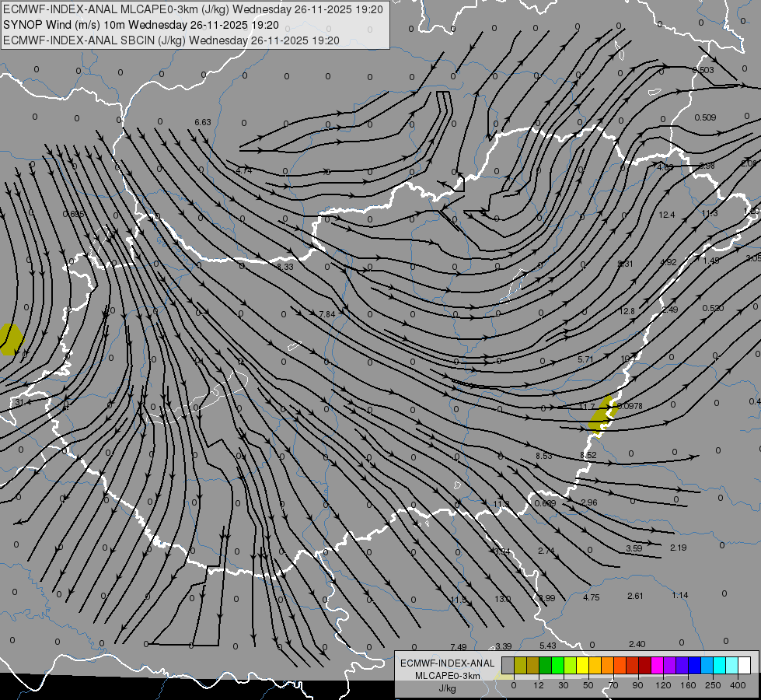Click the SYNOP Wind 10m title line
The image size is (761, 700).
click(x=141, y=25)
